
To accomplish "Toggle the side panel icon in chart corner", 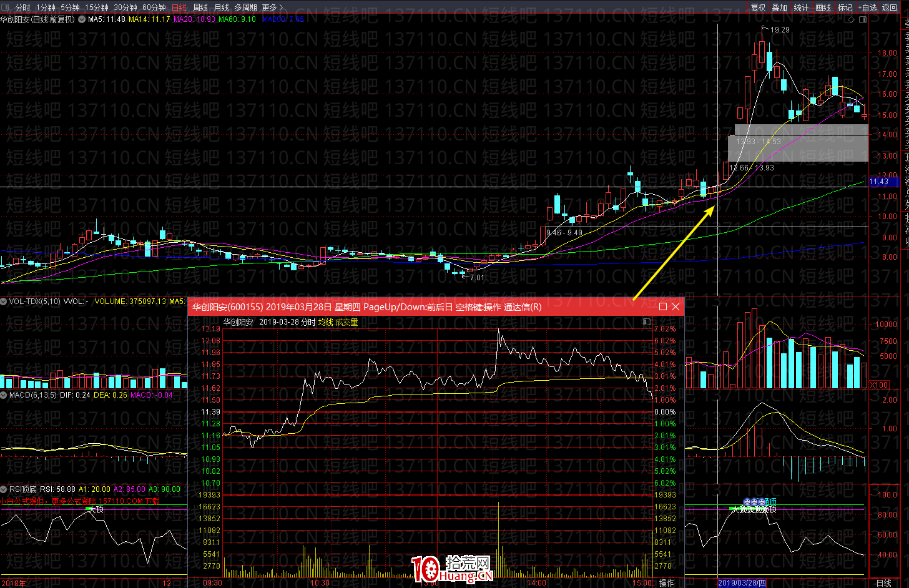I will pyautogui.click(x=863, y=19).
